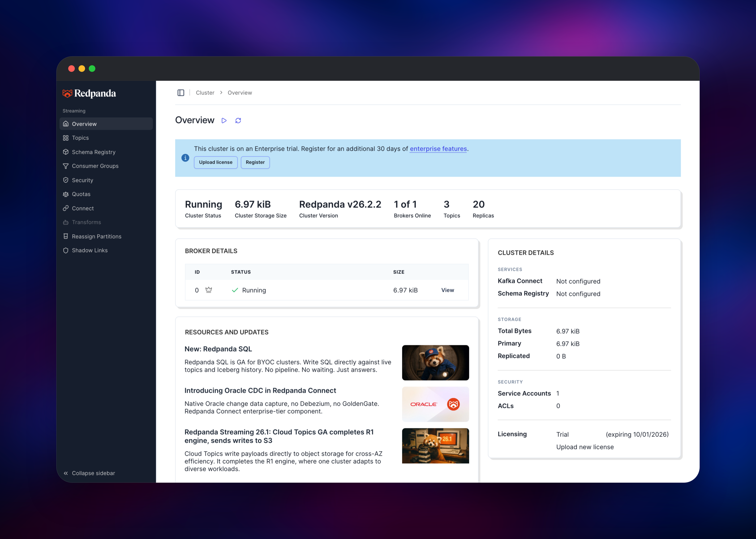Click the 1 of 1 Brokers Online stat
Image resolution: width=756 pixels, height=539 pixels.
click(412, 209)
